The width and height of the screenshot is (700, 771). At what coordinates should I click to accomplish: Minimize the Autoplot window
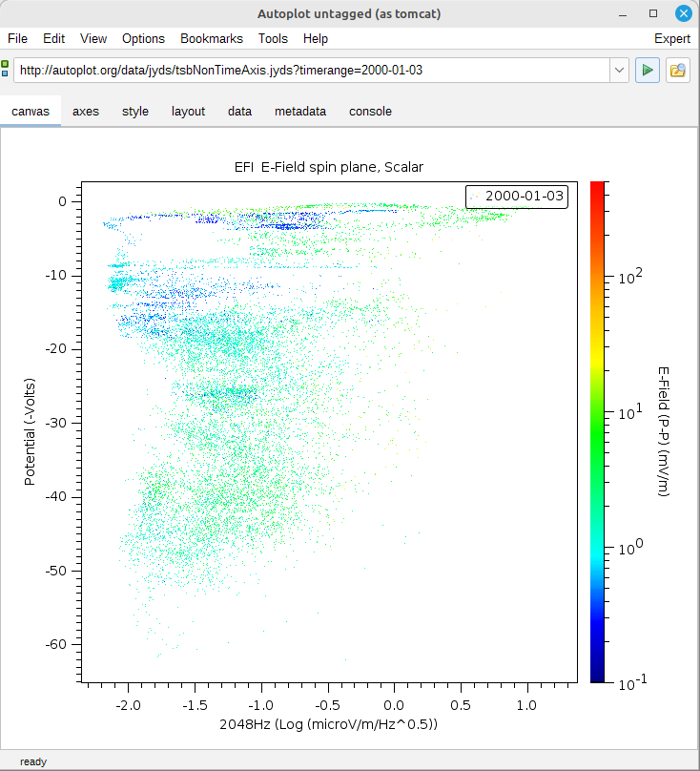click(x=625, y=13)
